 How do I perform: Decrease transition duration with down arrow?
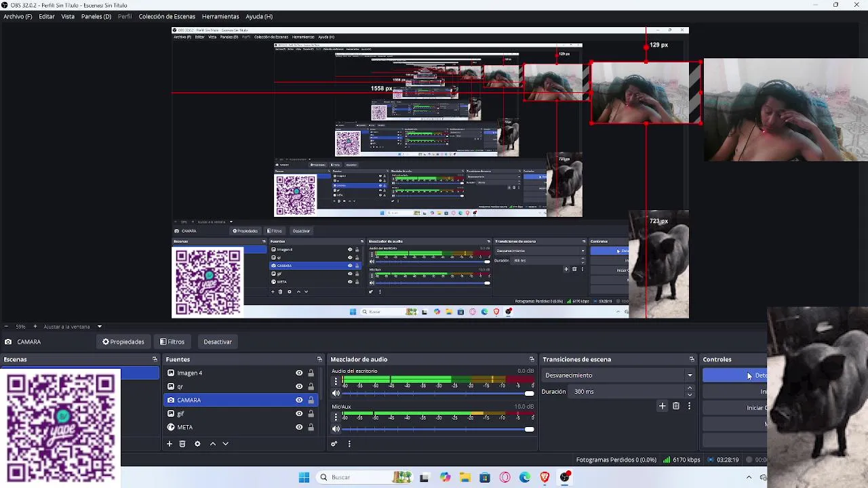690,394
